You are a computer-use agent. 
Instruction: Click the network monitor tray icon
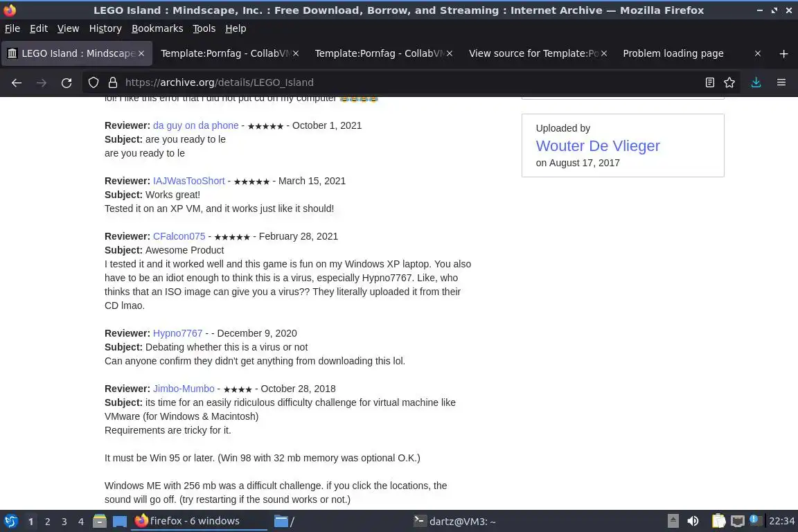[x=738, y=521]
